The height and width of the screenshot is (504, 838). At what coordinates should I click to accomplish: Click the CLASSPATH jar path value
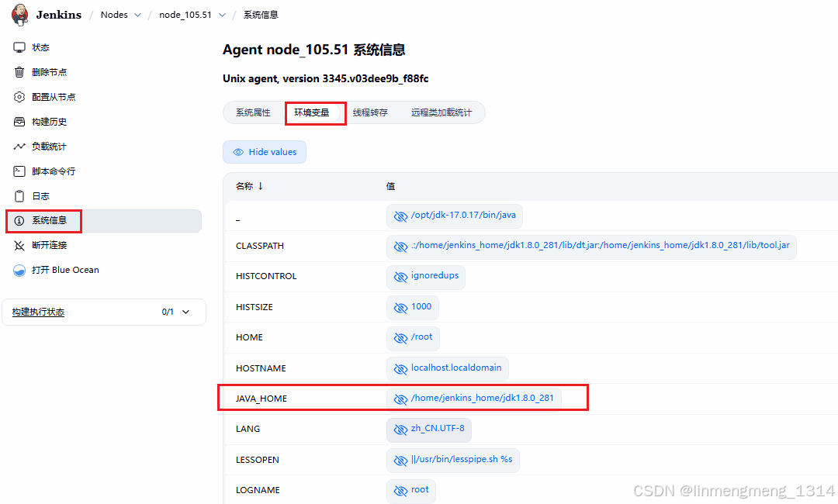600,245
